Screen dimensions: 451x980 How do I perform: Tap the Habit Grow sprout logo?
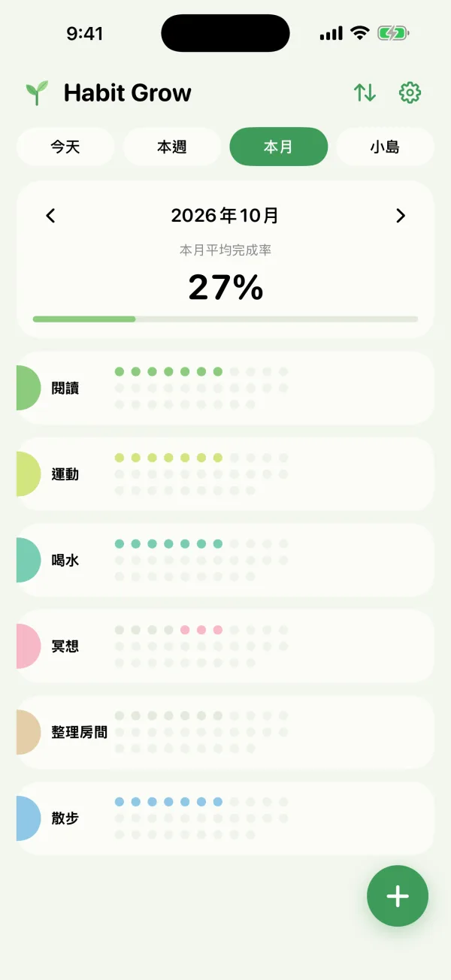pyautogui.click(x=37, y=92)
